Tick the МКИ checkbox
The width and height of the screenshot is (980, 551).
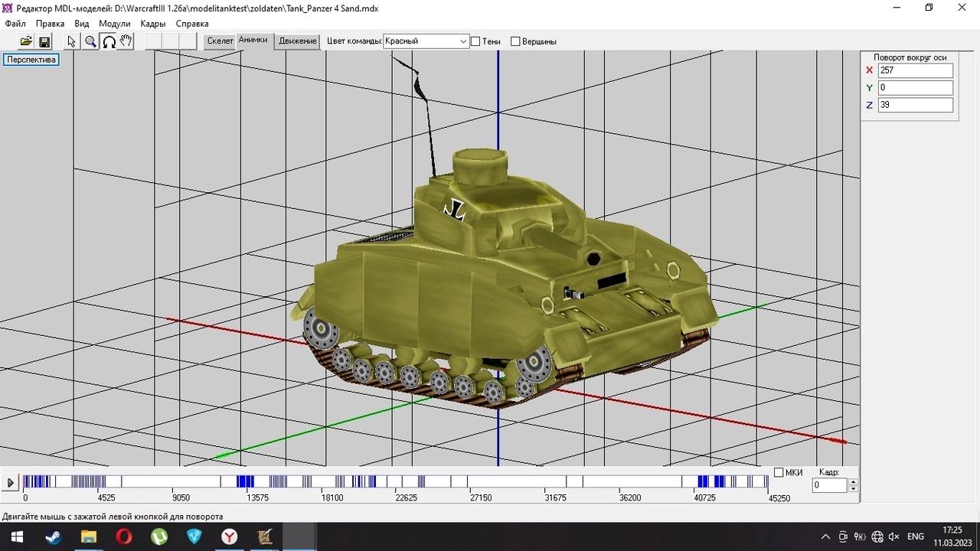pos(779,472)
